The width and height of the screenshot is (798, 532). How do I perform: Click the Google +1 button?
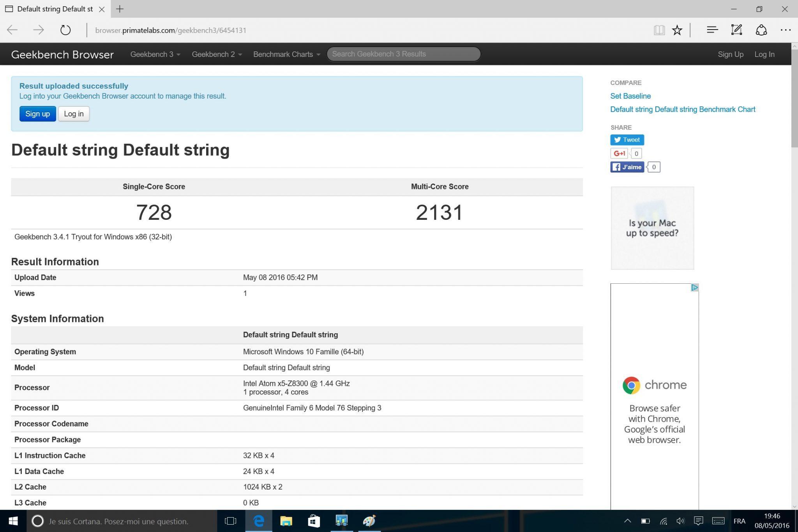[x=619, y=154]
